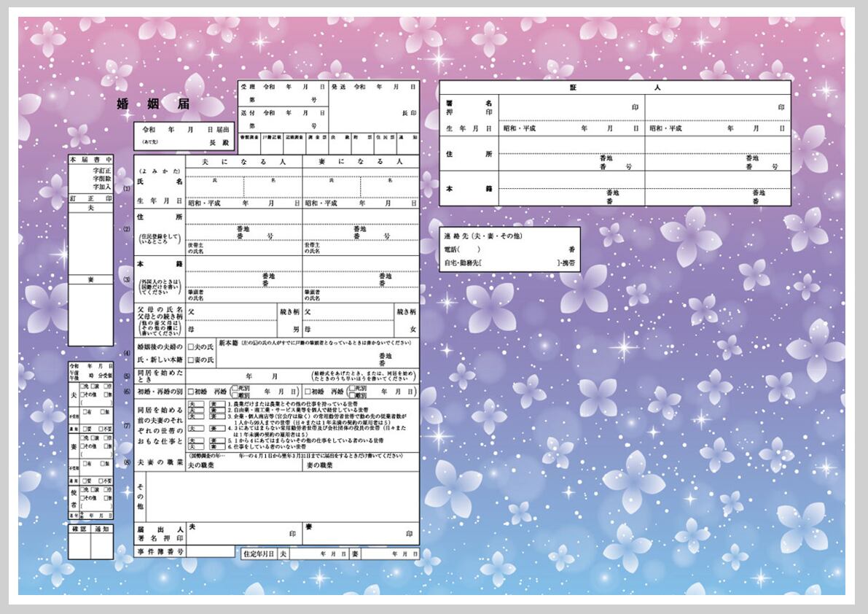
Task: Check 離別 in the wife's column
Action: click(352, 395)
